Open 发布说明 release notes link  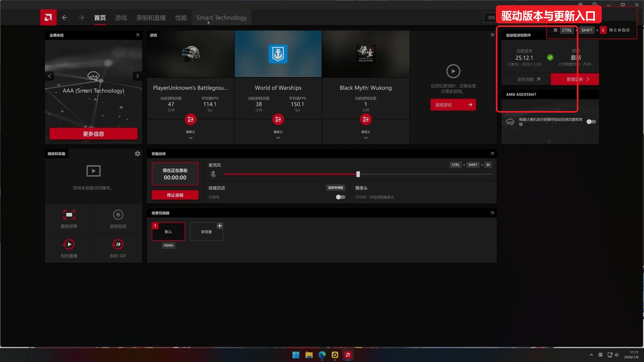tap(528, 79)
